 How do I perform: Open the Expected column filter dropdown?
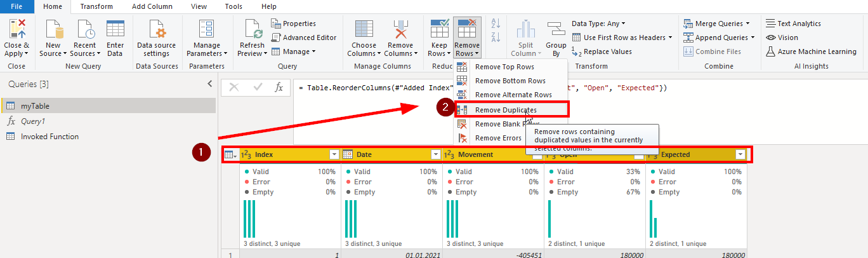740,154
